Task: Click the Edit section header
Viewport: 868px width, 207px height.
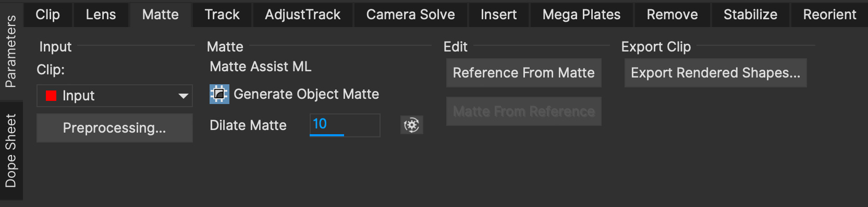Action: tap(456, 47)
